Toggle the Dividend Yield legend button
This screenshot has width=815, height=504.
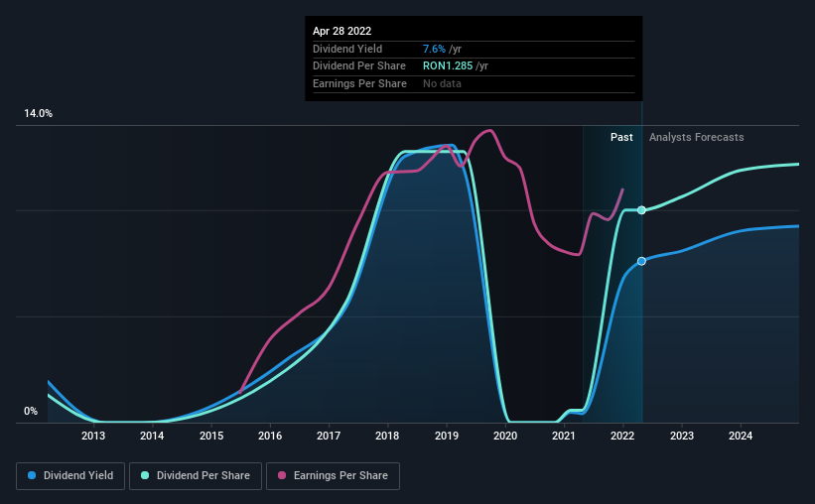(70, 476)
